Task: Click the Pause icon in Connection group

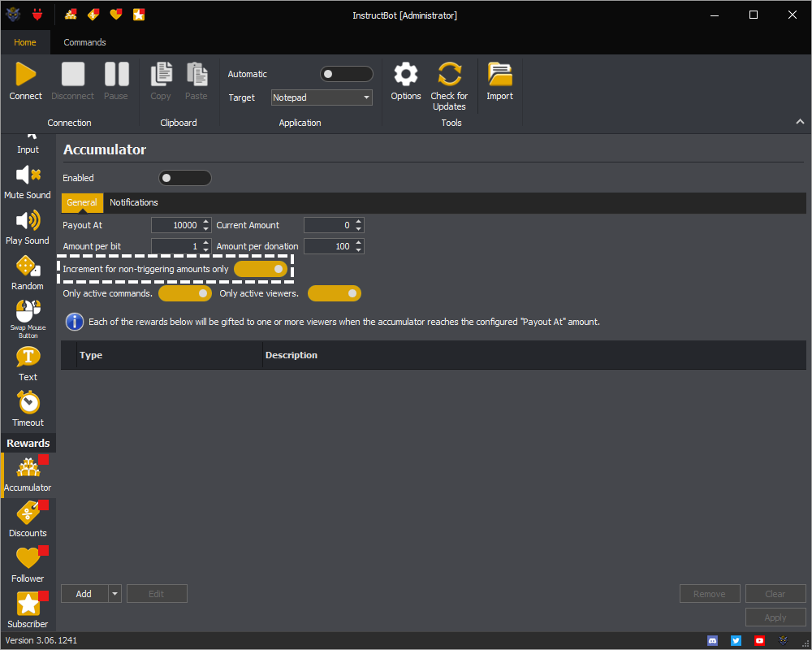Action: click(x=116, y=74)
